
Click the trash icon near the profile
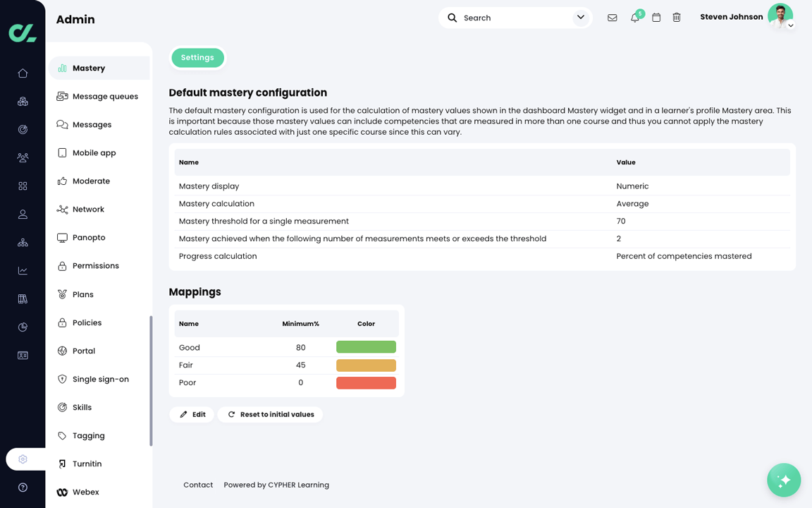click(677, 17)
